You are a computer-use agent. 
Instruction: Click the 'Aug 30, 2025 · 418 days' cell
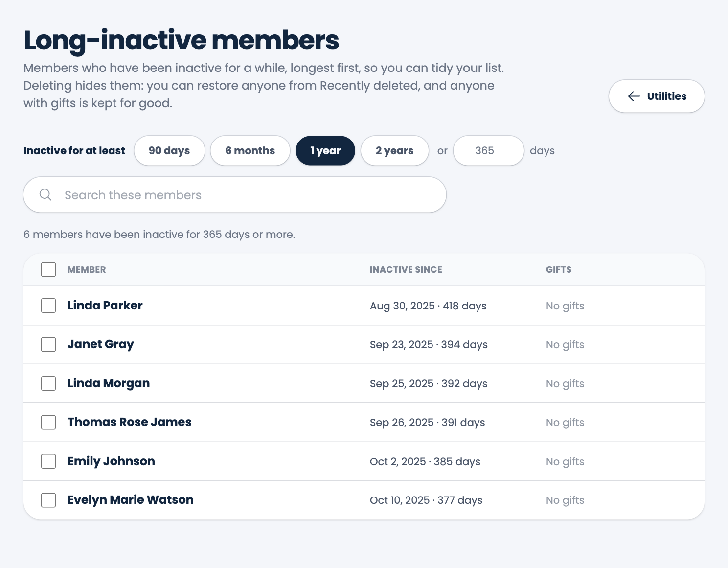tap(428, 306)
